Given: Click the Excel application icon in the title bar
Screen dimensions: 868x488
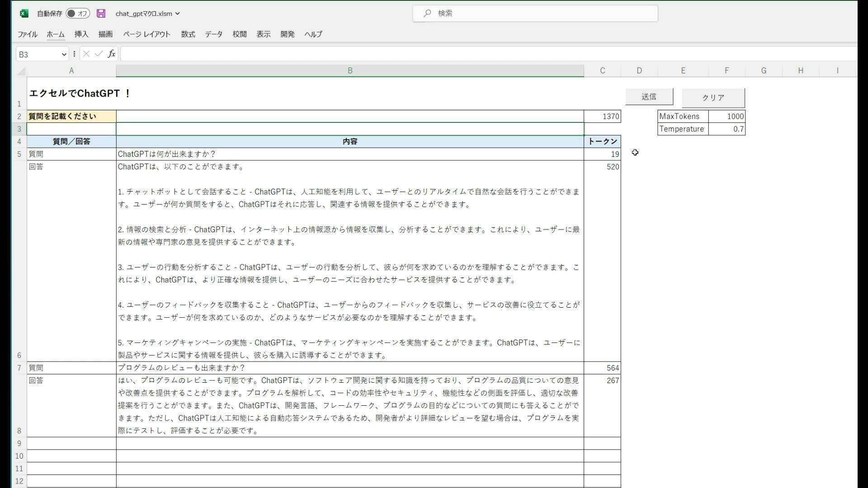Looking at the screenshot, I should pos(24,14).
